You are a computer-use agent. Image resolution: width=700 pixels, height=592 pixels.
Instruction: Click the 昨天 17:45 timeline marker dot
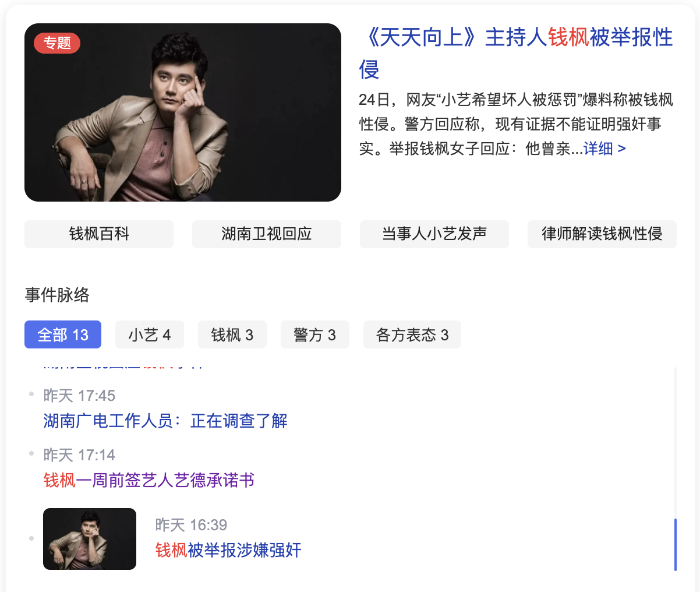point(31,394)
